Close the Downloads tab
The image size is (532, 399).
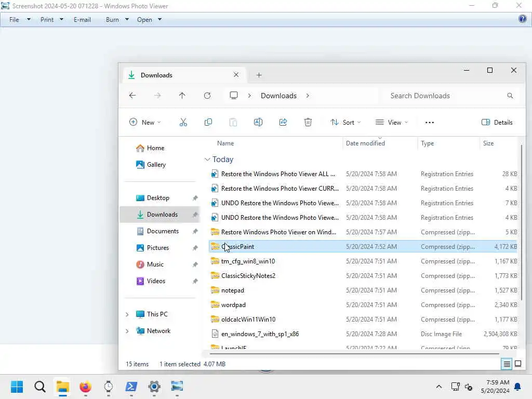click(236, 75)
